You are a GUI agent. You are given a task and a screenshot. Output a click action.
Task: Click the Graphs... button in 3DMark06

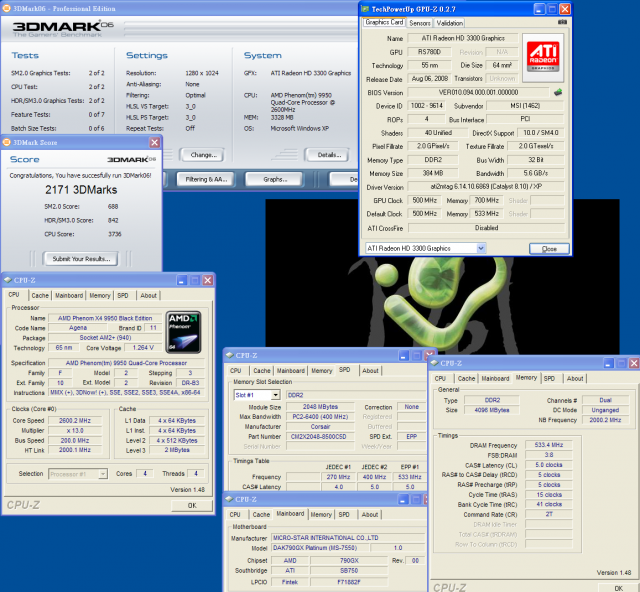(274, 179)
